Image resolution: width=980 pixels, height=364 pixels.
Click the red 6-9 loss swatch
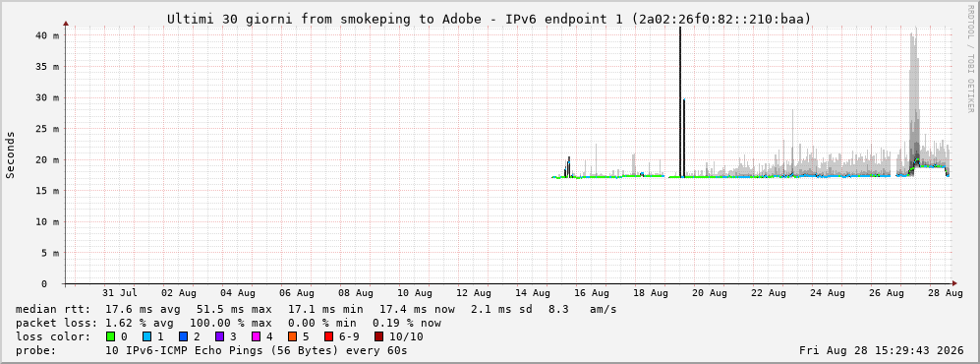pos(328,337)
